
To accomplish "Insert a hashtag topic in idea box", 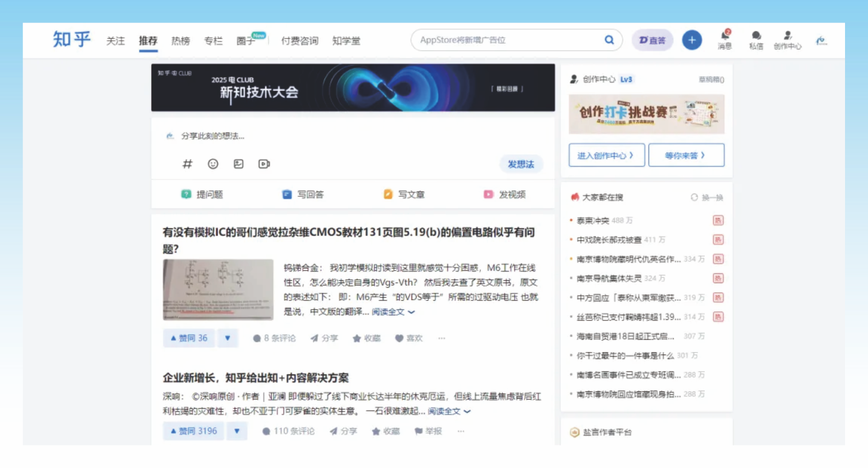I will point(187,164).
